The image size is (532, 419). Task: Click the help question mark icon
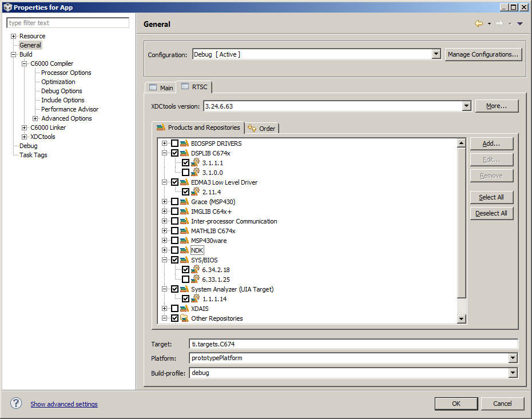pyautogui.click(x=16, y=404)
